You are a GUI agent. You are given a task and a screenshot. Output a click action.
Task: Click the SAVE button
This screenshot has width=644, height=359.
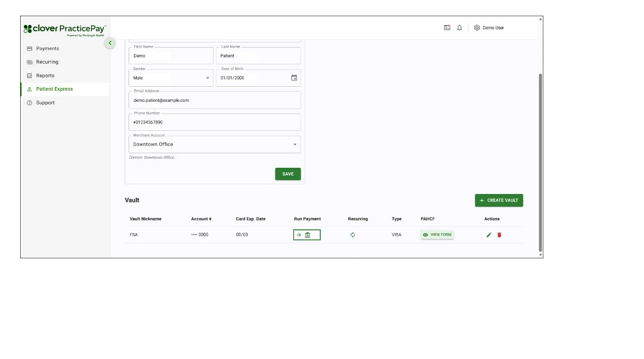(x=287, y=174)
